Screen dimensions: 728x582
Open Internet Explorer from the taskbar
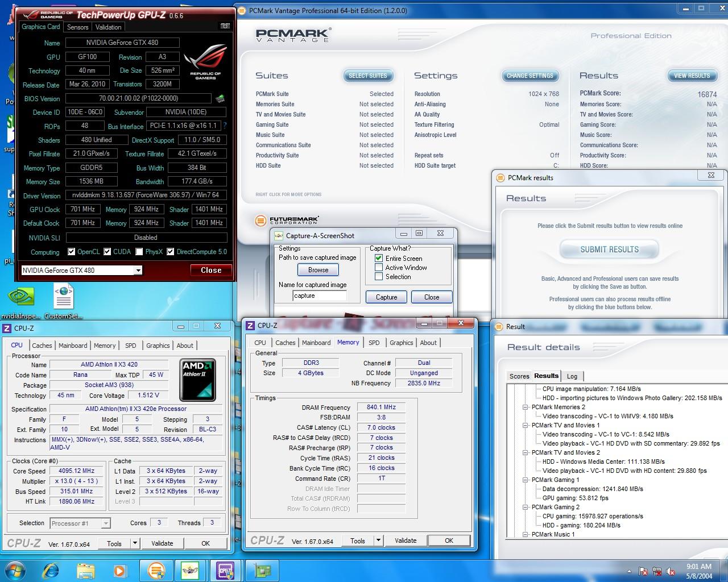(51, 570)
